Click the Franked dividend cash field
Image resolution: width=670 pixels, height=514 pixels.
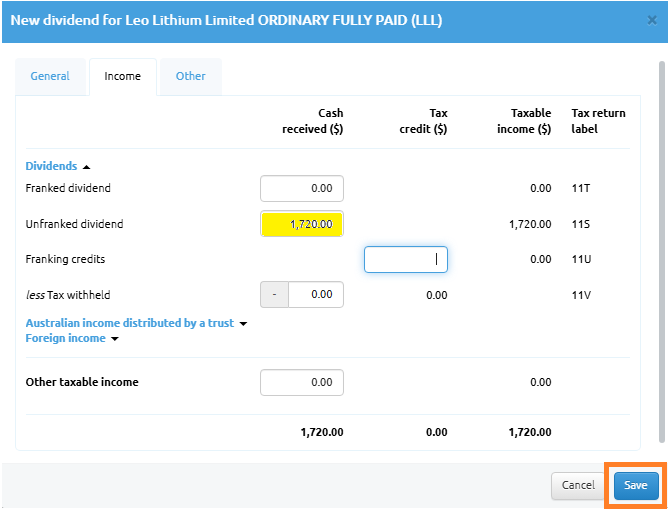pyautogui.click(x=302, y=188)
